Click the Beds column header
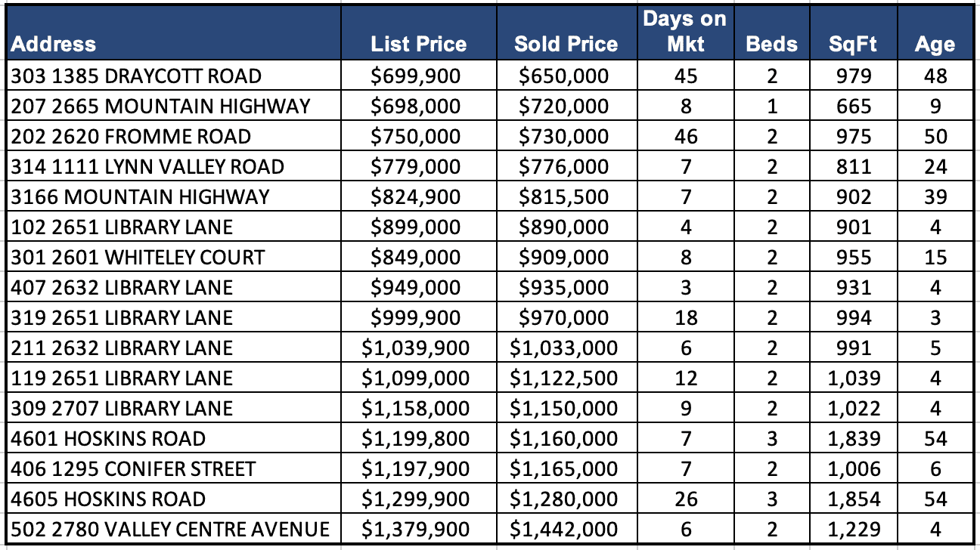 [x=771, y=44]
